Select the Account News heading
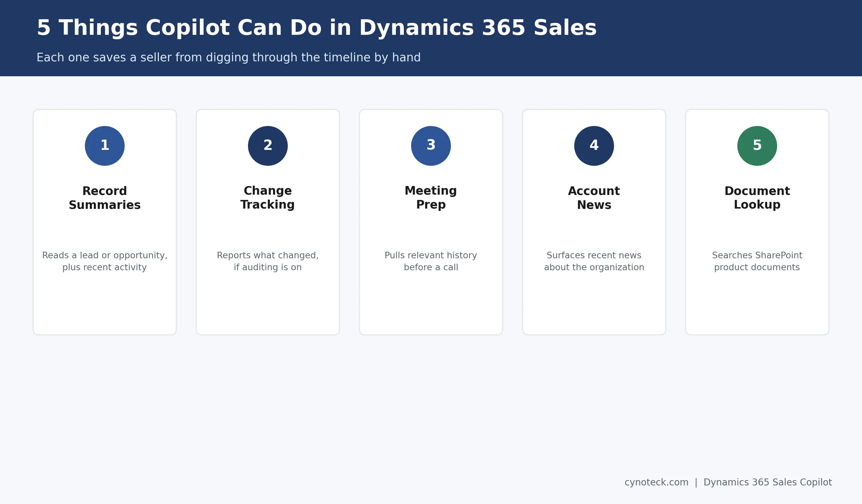862x504 pixels. [x=594, y=198]
